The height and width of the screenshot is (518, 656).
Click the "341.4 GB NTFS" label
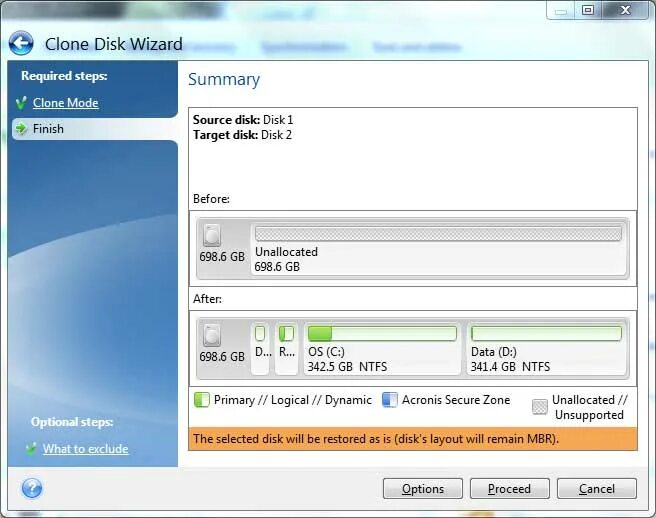(510, 367)
